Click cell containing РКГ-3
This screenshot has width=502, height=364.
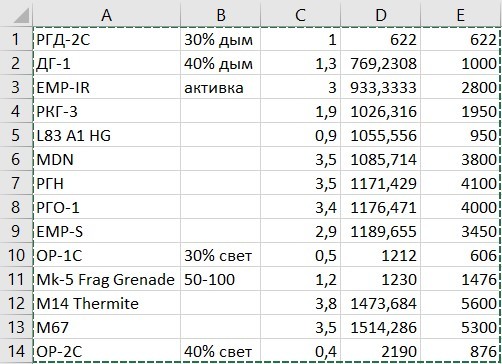click(107, 111)
